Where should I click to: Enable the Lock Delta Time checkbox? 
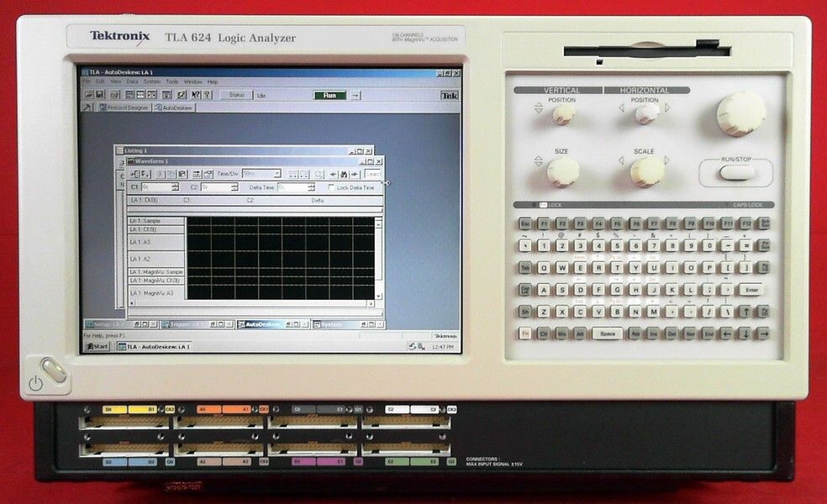click(x=329, y=187)
